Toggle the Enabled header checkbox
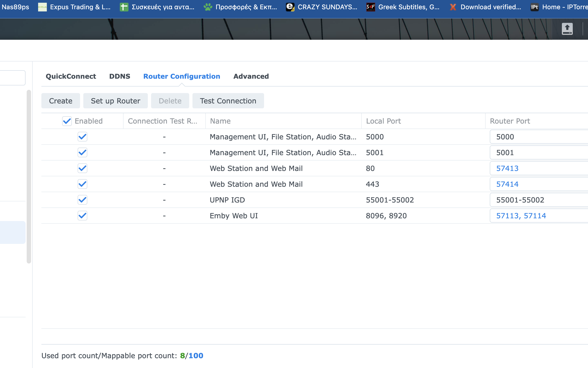The image size is (588, 368). tap(67, 121)
